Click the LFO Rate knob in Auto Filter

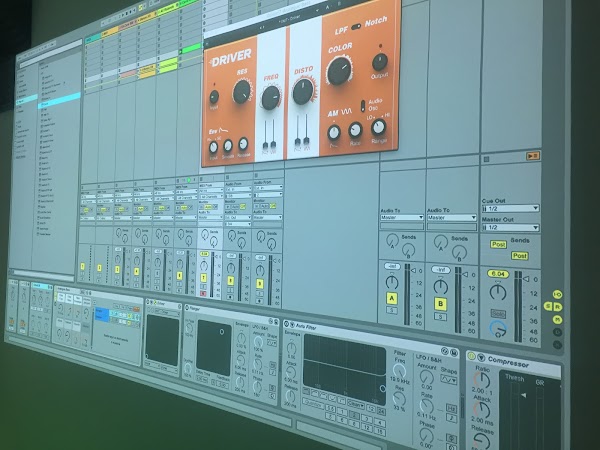pyautogui.click(x=426, y=406)
